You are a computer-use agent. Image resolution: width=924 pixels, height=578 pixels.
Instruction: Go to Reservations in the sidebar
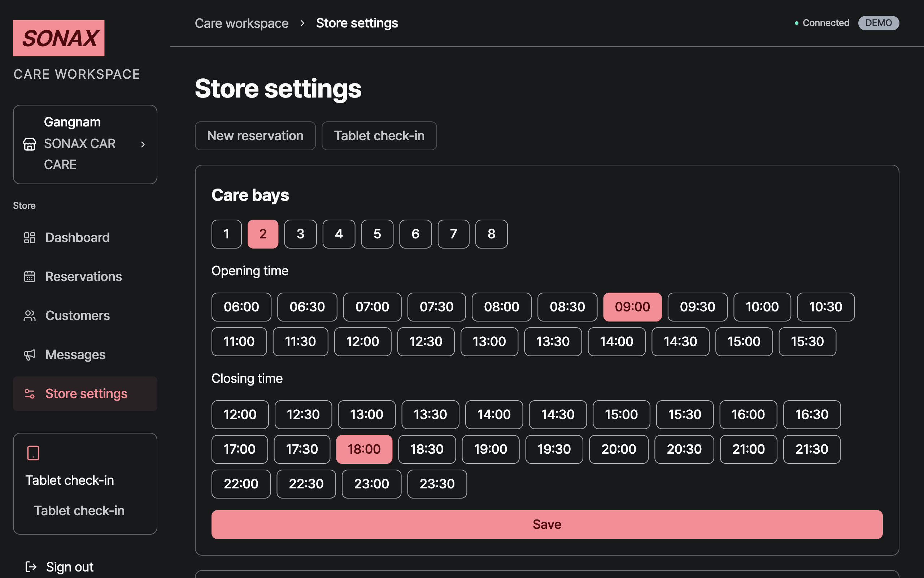85,276
